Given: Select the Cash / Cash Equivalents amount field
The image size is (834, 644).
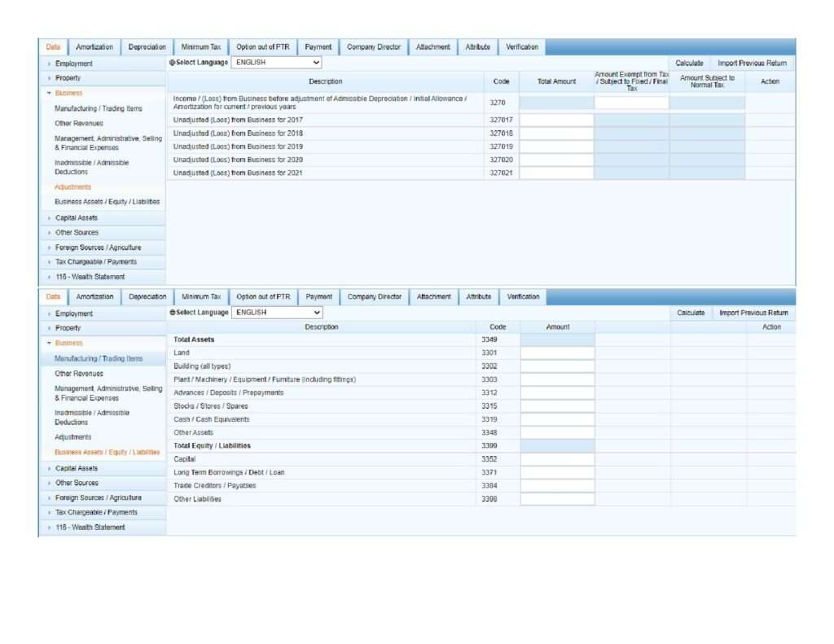Looking at the screenshot, I should [x=557, y=420].
